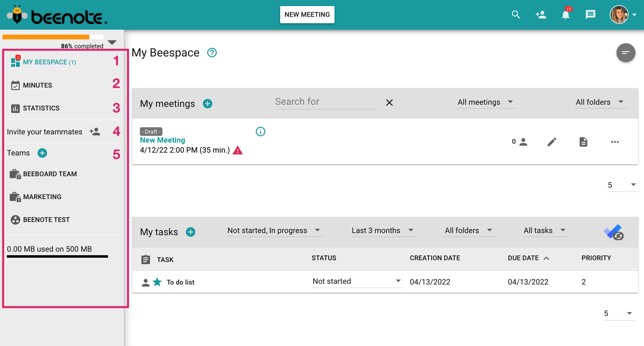This screenshot has height=346, width=644.
Task: Open Minutes in sidebar
Action: point(37,85)
